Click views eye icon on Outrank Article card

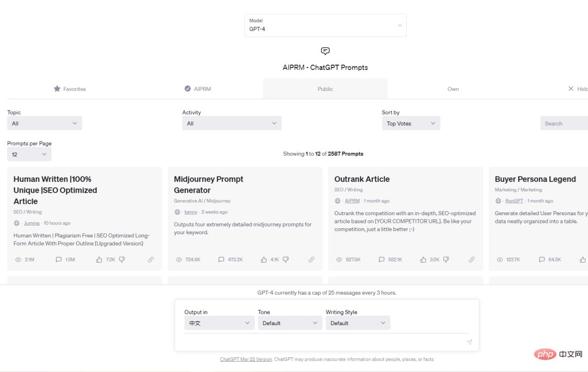pos(339,260)
